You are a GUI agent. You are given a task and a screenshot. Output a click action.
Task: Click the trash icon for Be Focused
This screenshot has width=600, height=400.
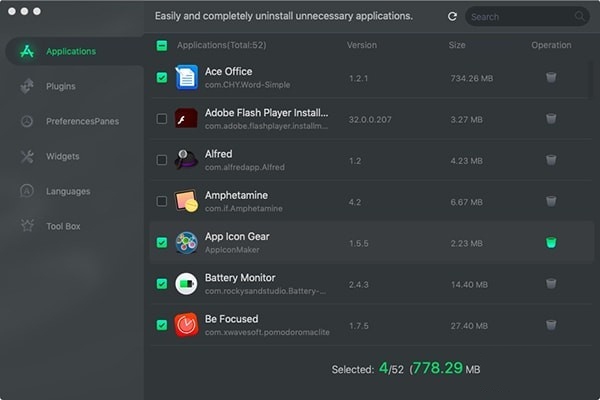tap(551, 325)
